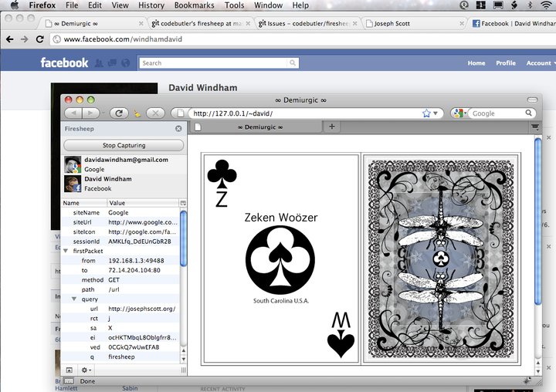Click the search magnifier in Google box
This screenshot has width=556, height=392.
tap(528, 113)
